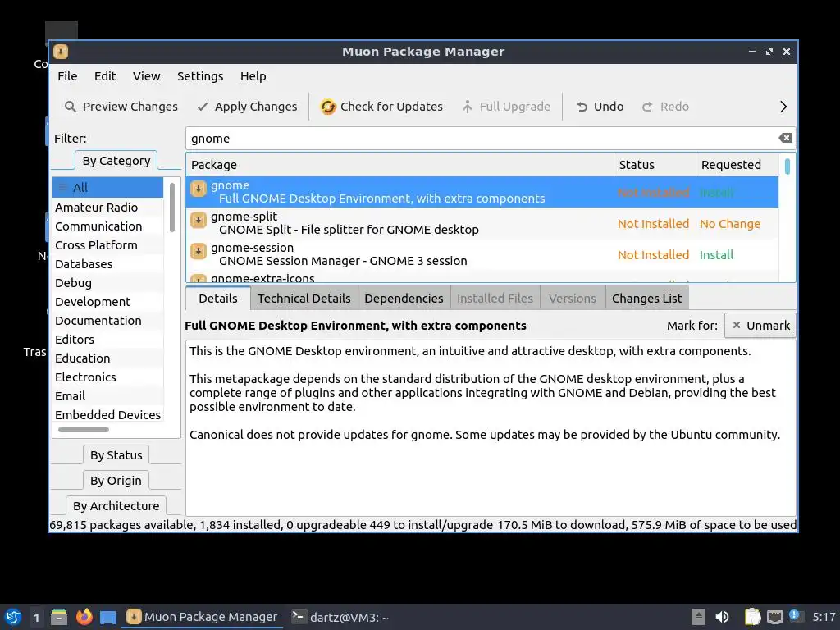The height and width of the screenshot is (630, 840).
Task: Switch to the Dependencies tab
Action: click(404, 299)
